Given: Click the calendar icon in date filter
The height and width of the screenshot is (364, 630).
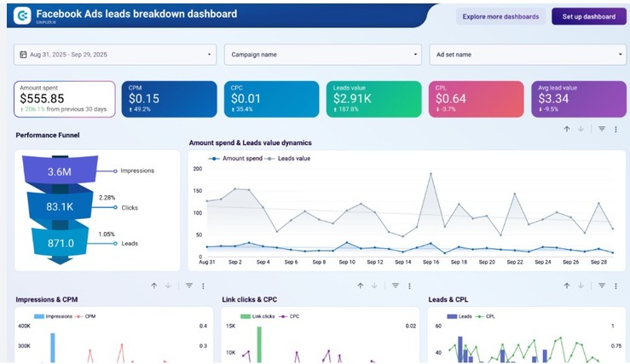Looking at the screenshot, I should [x=23, y=55].
